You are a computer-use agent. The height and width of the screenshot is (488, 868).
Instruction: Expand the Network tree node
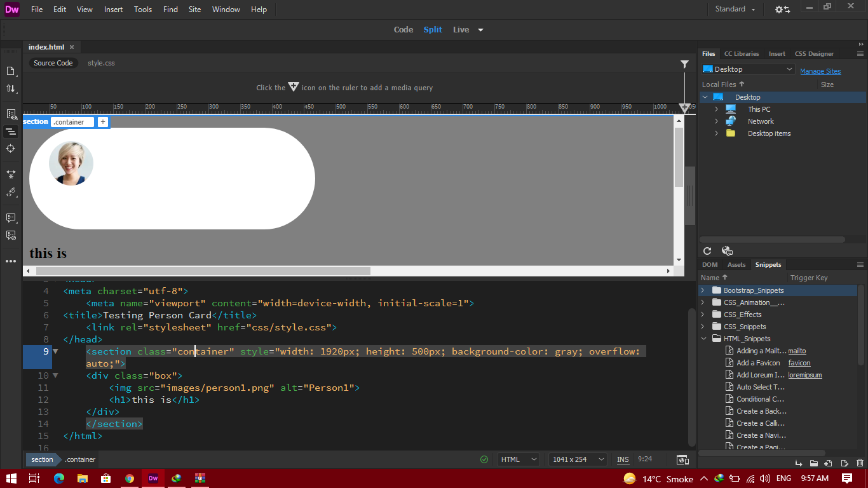(716, 121)
